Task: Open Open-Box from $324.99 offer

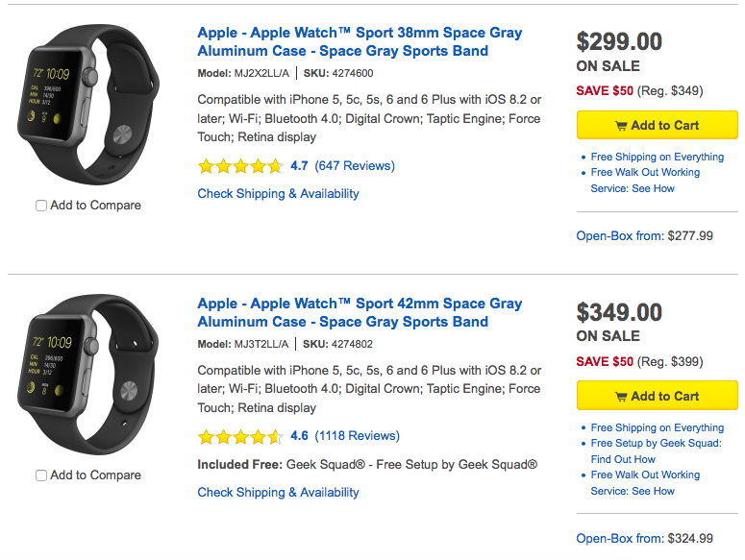Action: pos(644,539)
